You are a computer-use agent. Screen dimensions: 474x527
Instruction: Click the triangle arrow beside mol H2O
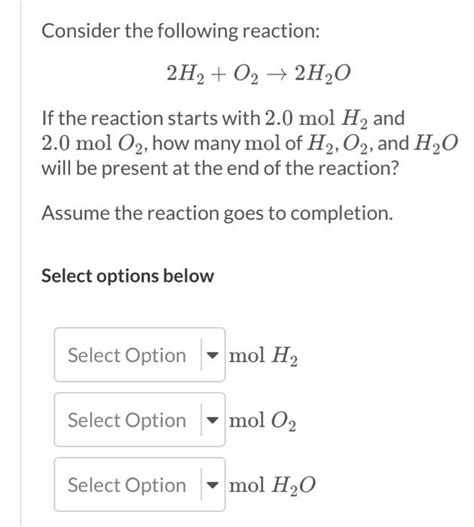tap(212, 485)
